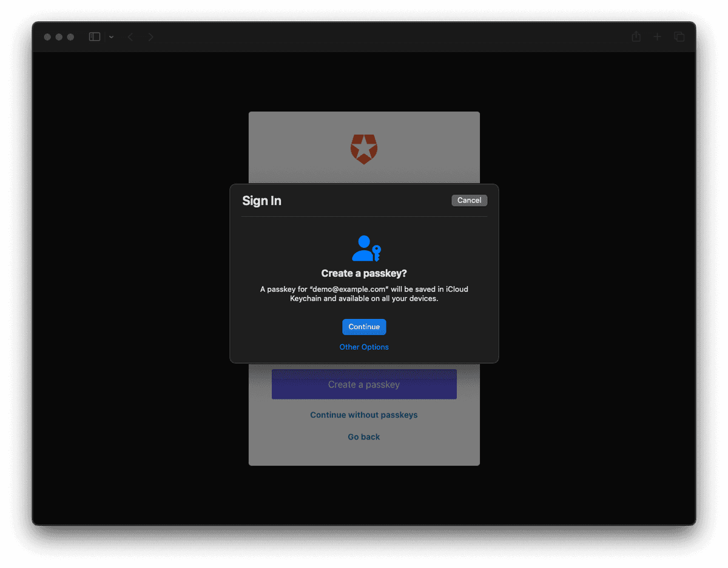Click the Sign In dialog title
The height and width of the screenshot is (568, 728).
(261, 200)
